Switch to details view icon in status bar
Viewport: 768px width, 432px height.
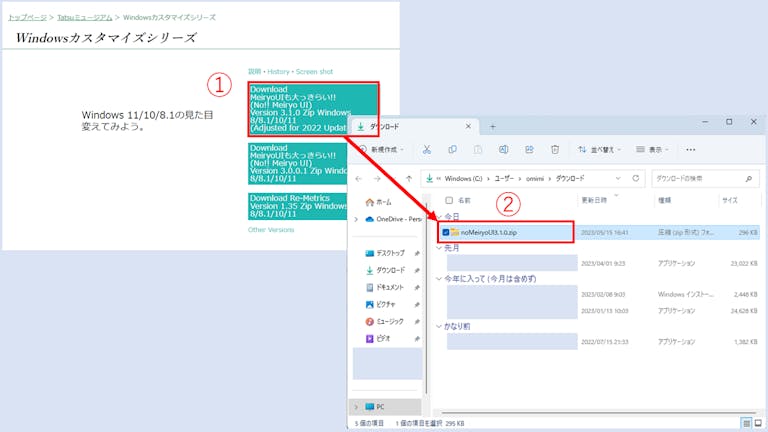pyautogui.click(x=746, y=423)
